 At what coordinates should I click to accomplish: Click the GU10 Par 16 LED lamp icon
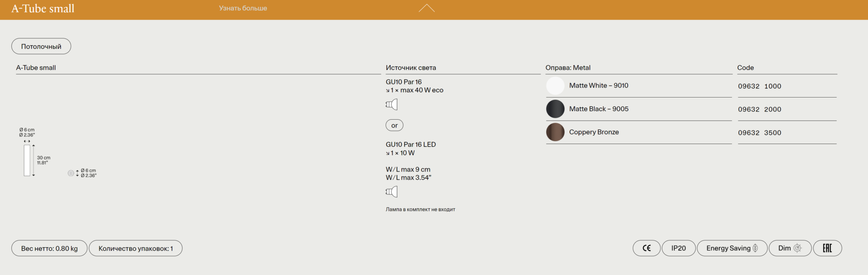392,192
